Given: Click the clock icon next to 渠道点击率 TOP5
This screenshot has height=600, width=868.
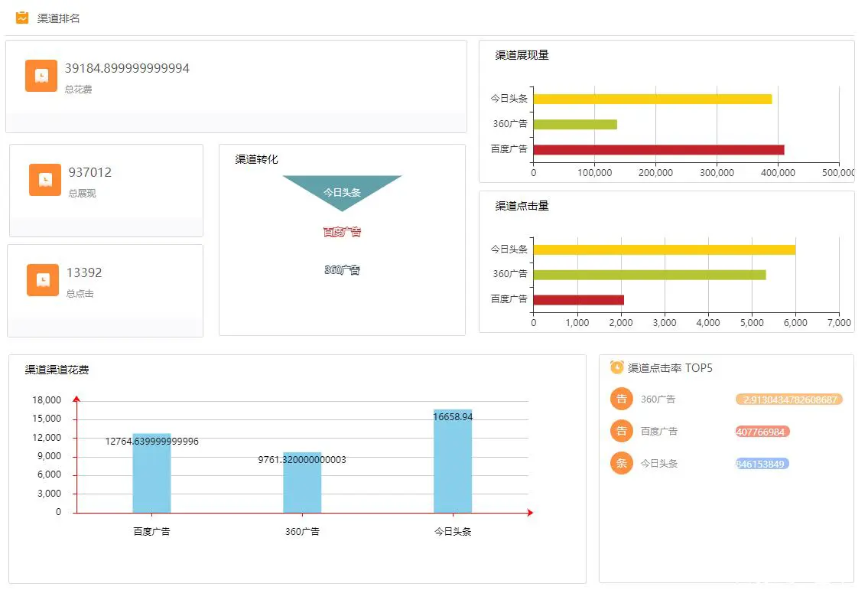Looking at the screenshot, I should [x=617, y=368].
